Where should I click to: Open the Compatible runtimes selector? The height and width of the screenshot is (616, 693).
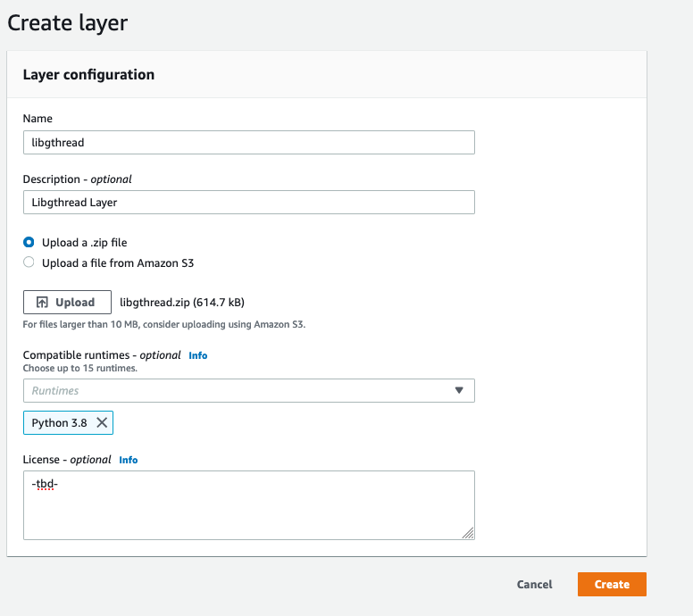pyautogui.click(x=249, y=391)
